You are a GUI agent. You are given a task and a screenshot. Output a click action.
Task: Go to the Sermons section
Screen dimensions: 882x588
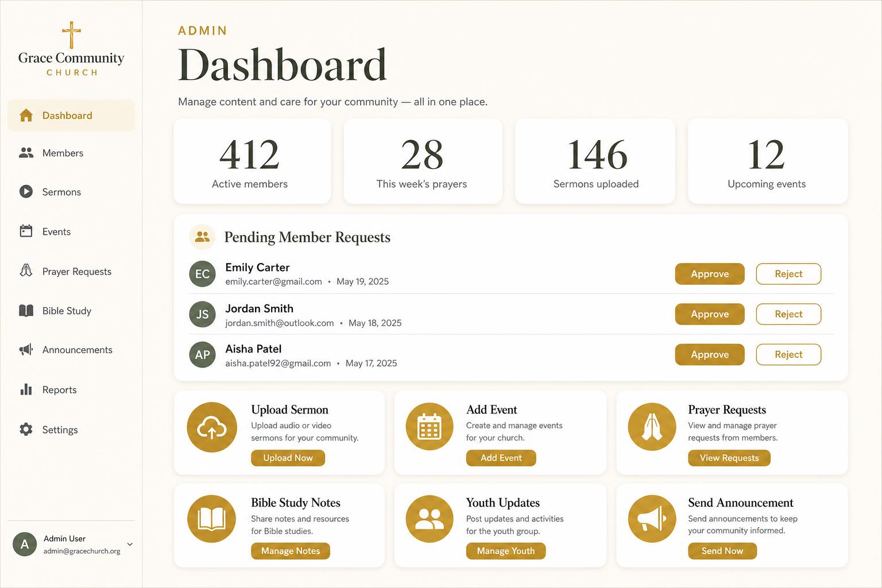pos(71,192)
